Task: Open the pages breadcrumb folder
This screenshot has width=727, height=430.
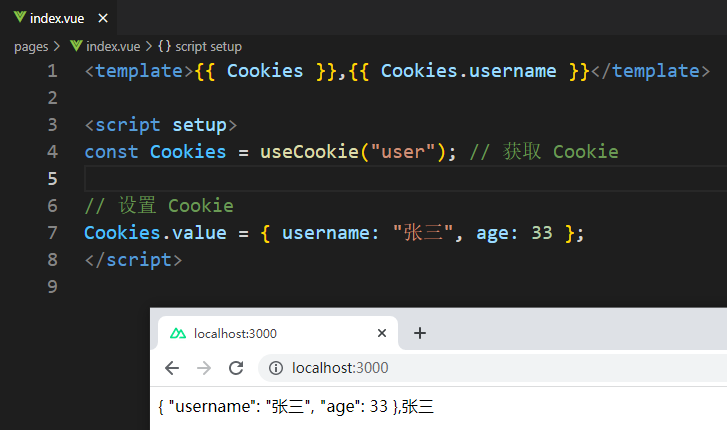Action: (x=31, y=46)
